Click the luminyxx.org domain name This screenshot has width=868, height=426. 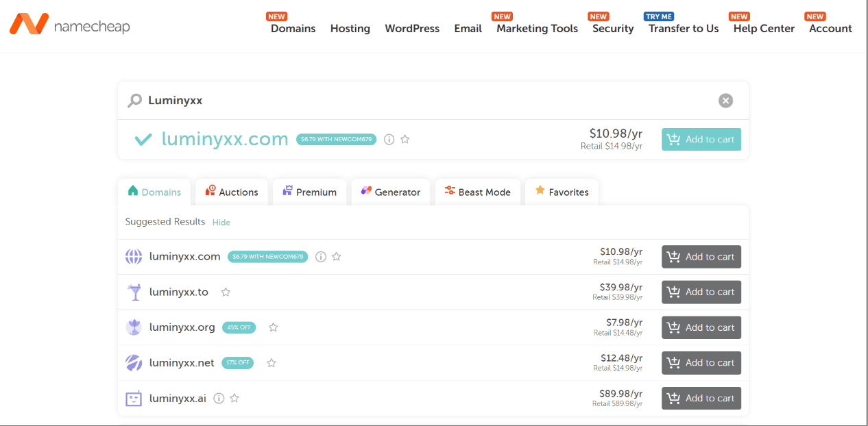pos(182,327)
